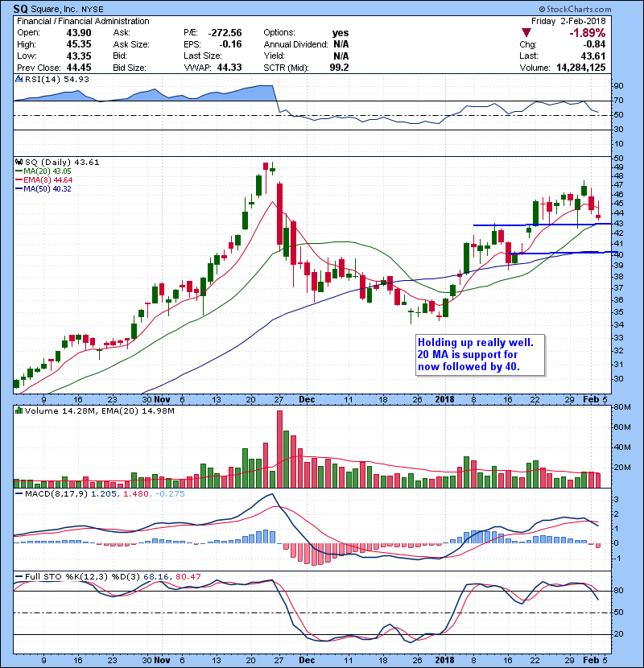Click the MA(20) 43.05 legend text
644x668 pixels.
click(47, 171)
